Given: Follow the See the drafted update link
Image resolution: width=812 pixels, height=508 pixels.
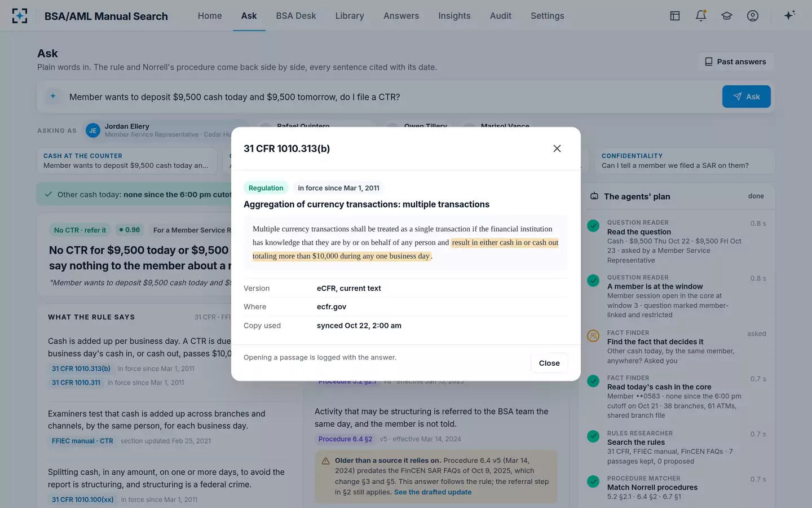Looking at the screenshot, I should [x=433, y=492].
